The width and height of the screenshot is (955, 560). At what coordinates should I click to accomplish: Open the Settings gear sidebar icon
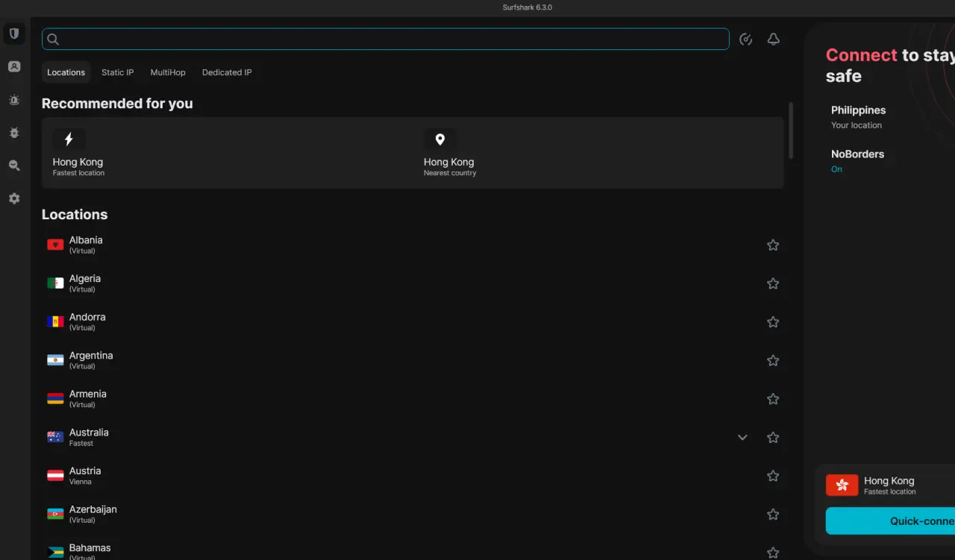(14, 198)
